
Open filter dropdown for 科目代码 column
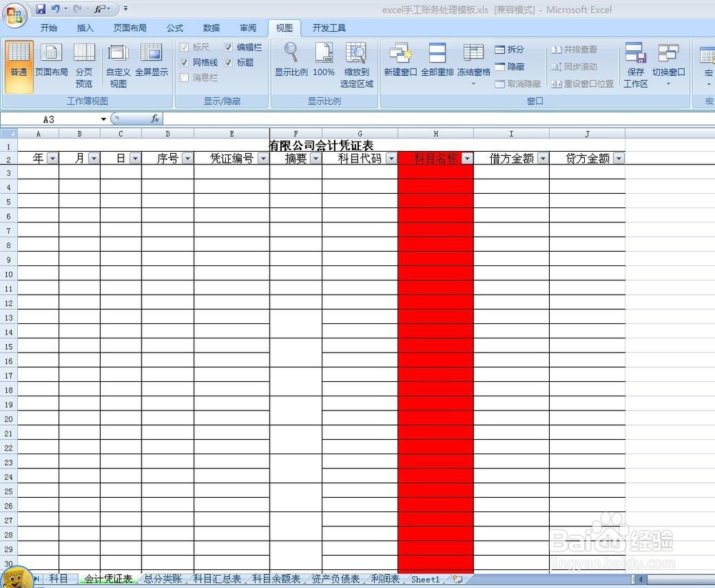pos(391,158)
